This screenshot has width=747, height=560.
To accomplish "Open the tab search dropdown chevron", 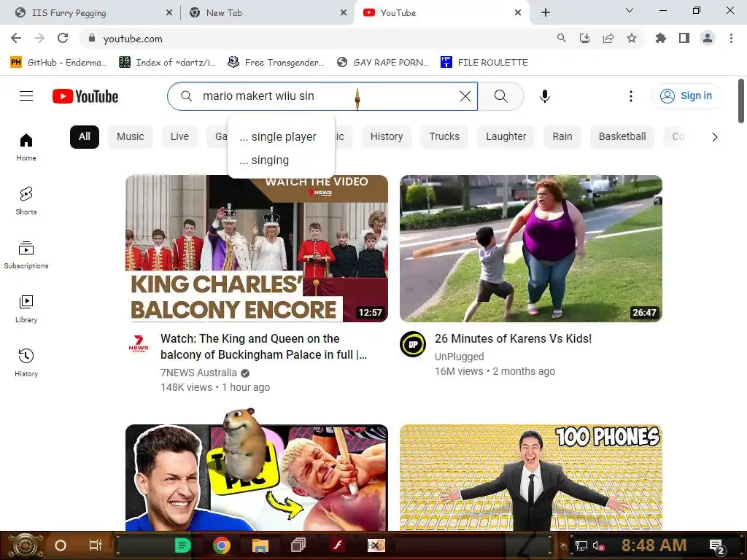I will [630, 10].
